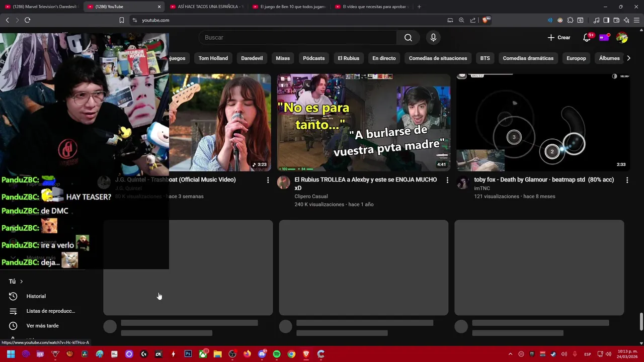Open Listas de reproducción in sidebar

pyautogui.click(x=50, y=311)
